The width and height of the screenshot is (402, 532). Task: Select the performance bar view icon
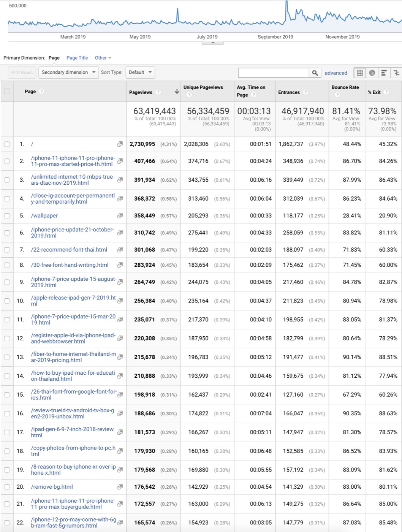(x=384, y=73)
